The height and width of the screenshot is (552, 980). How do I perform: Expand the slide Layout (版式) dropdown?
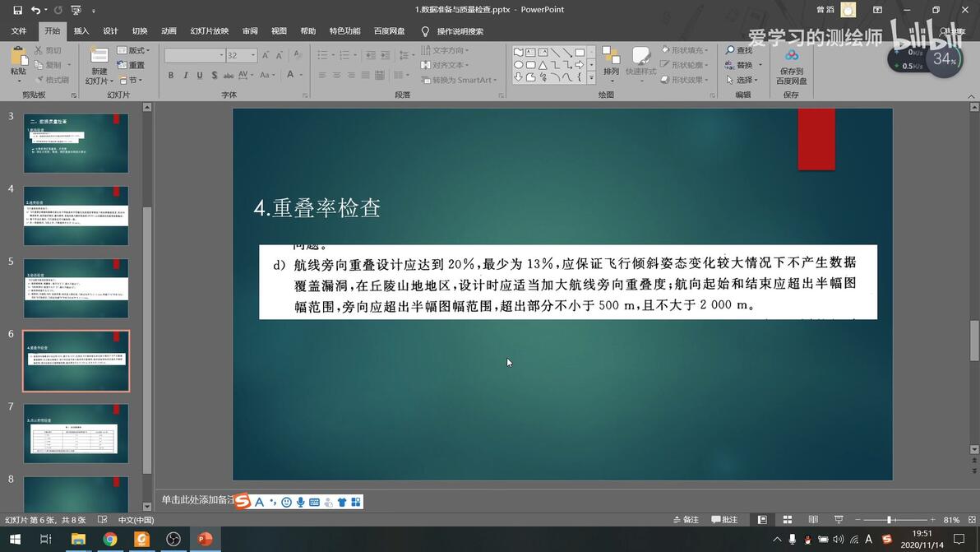[x=134, y=50]
